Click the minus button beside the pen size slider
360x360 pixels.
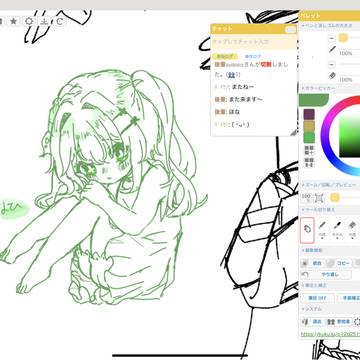(331, 38)
